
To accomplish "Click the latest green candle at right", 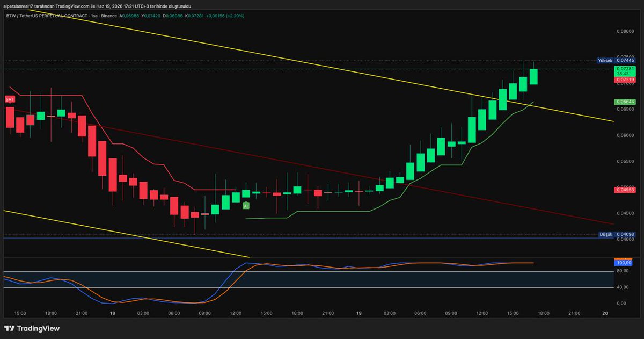I will point(533,75).
